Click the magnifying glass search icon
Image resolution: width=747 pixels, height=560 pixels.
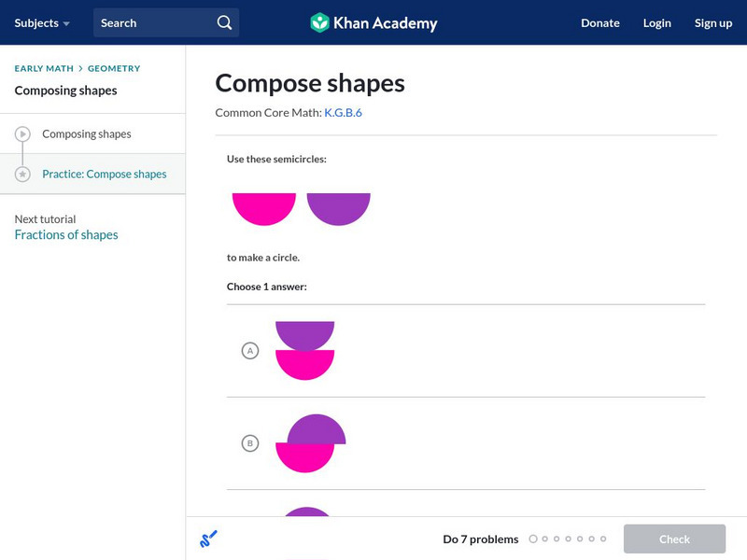pos(224,22)
